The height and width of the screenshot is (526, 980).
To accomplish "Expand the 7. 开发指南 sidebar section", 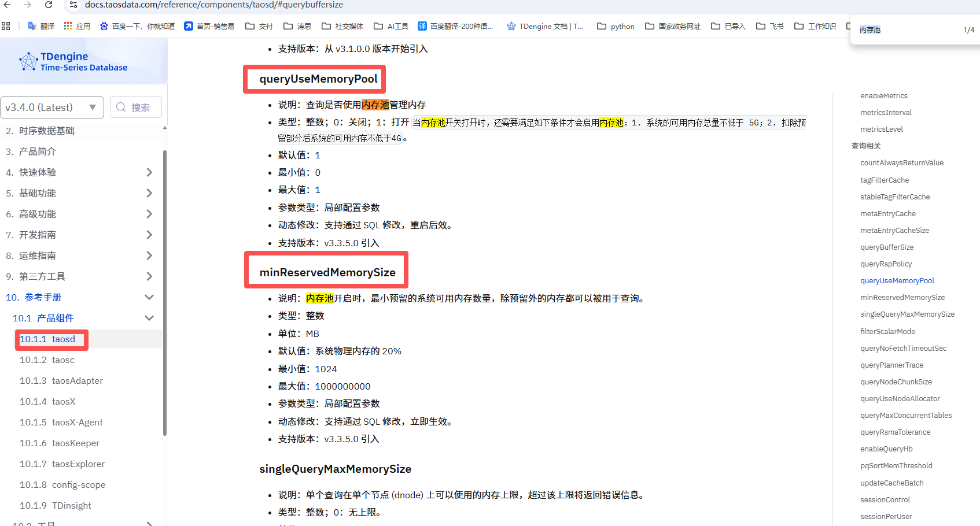I will point(149,235).
